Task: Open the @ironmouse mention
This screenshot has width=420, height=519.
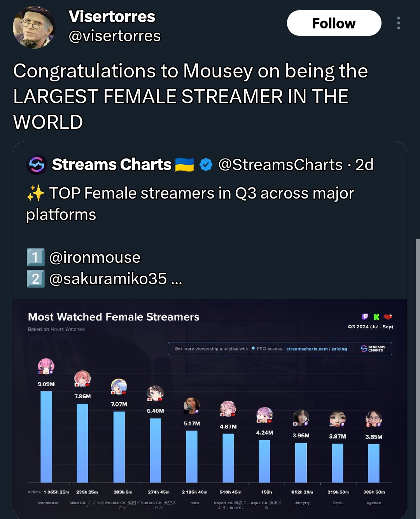Action: pos(95,257)
